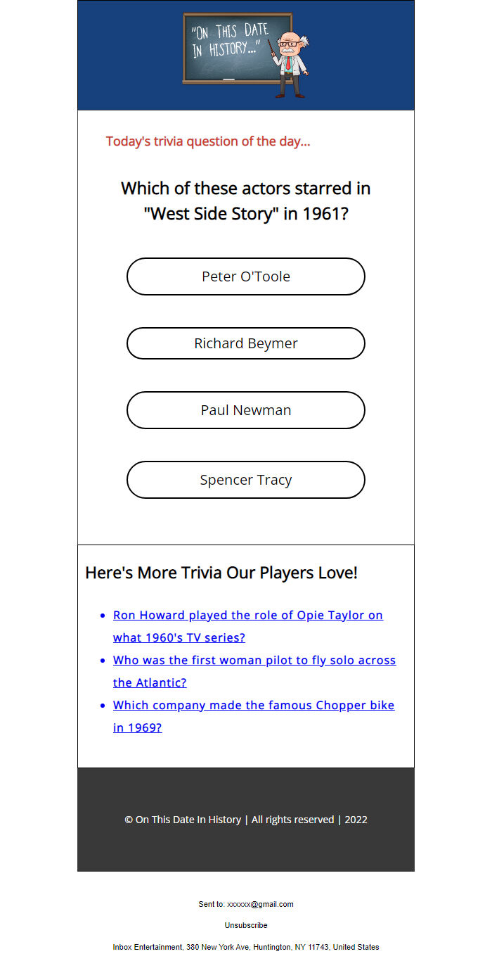492x980 pixels.
Task: Click the 'Here's More Trivia' heading
Action: pos(221,573)
